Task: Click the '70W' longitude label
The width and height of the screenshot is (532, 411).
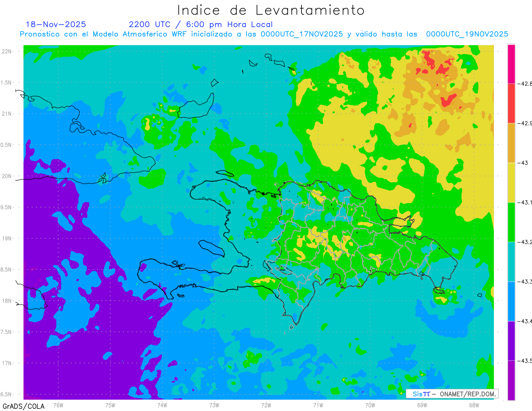Action: (x=370, y=405)
